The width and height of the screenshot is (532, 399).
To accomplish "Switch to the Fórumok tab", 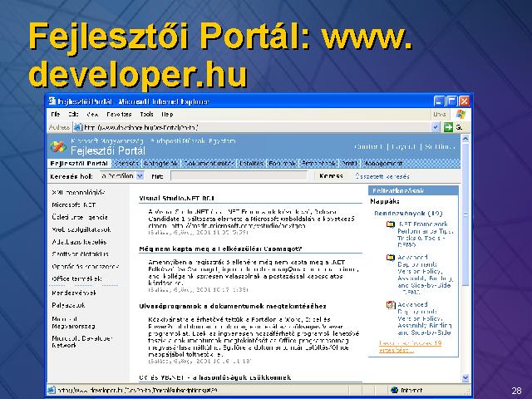I will (x=283, y=164).
